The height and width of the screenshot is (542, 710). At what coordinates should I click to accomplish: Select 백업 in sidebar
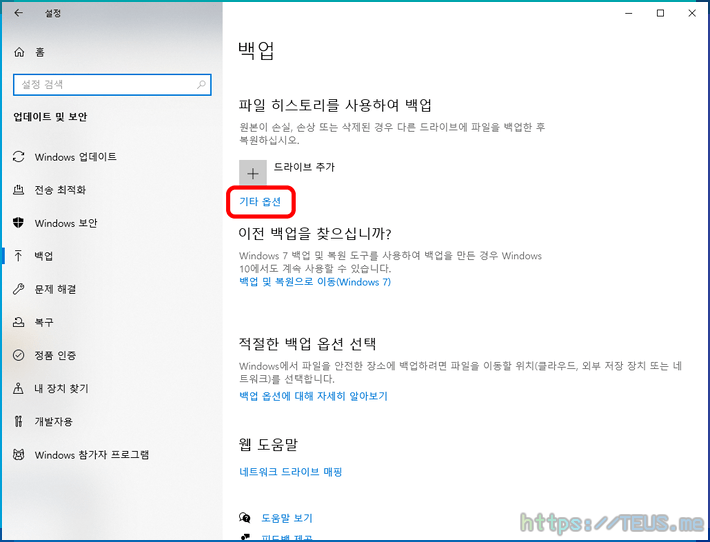[x=44, y=256]
